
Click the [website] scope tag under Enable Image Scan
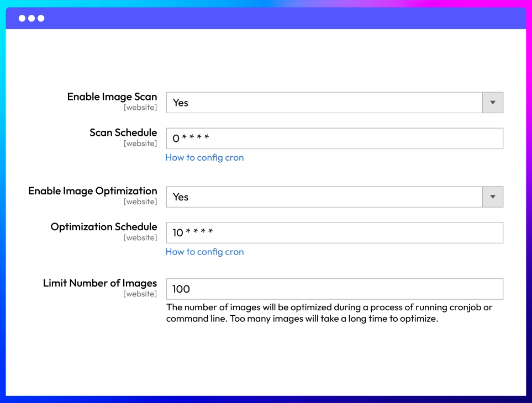[140, 108]
